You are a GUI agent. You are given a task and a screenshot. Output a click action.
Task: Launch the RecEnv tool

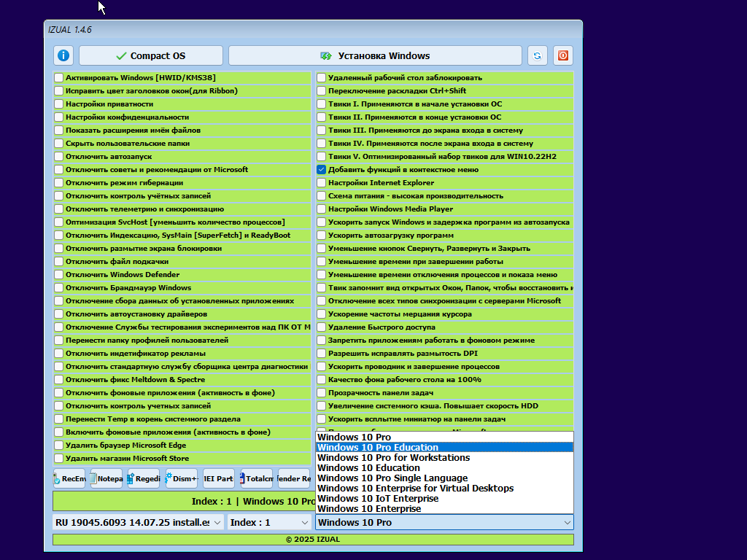tap(69, 478)
